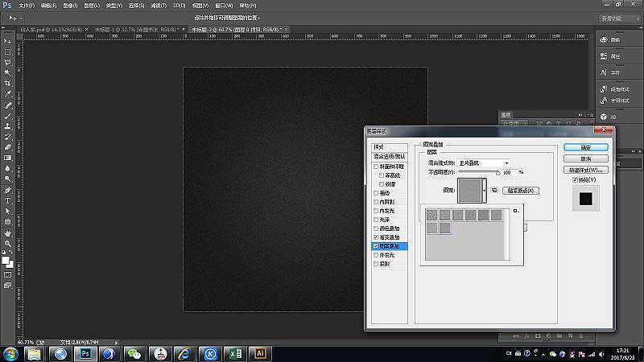Open the blend mode dropdown 正片叠底

pyautogui.click(x=485, y=162)
